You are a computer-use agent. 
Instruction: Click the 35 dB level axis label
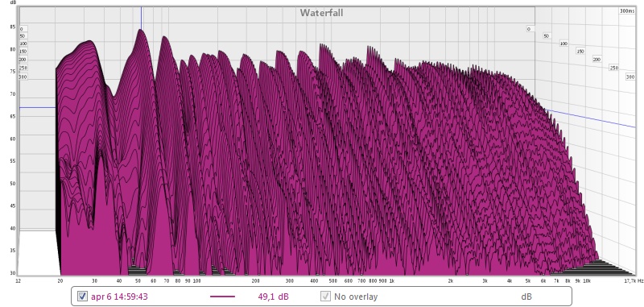tap(13, 251)
